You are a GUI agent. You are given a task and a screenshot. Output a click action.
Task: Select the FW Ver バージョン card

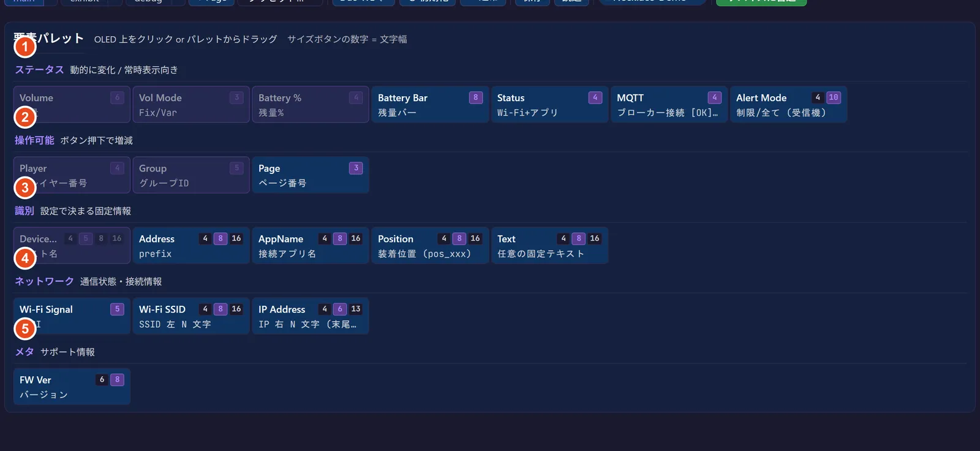(72, 386)
